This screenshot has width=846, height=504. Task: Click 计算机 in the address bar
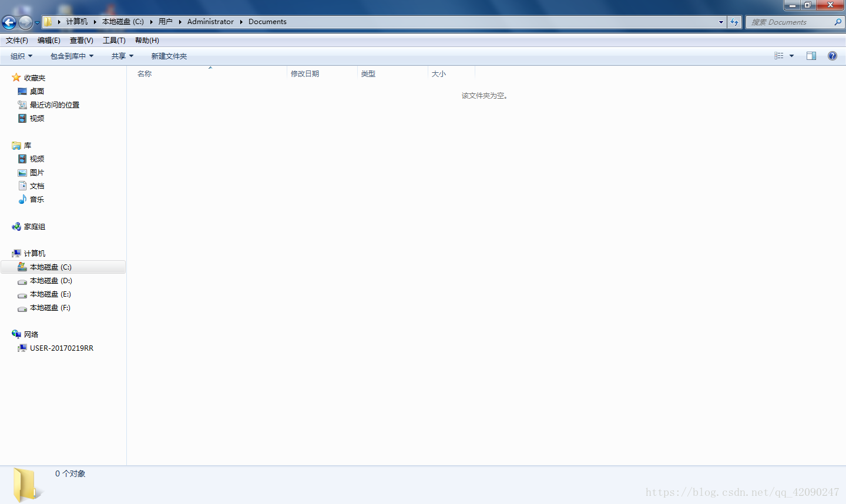click(x=77, y=22)
